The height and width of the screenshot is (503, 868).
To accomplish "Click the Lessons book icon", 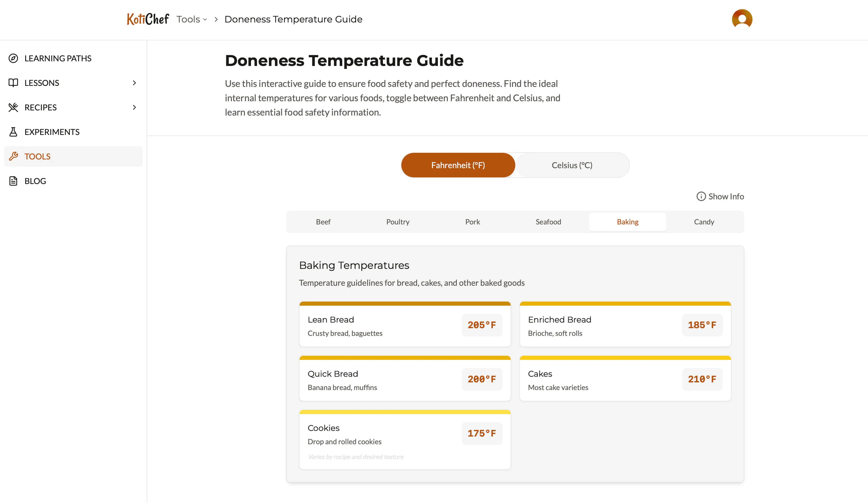I will pos(13,83).
